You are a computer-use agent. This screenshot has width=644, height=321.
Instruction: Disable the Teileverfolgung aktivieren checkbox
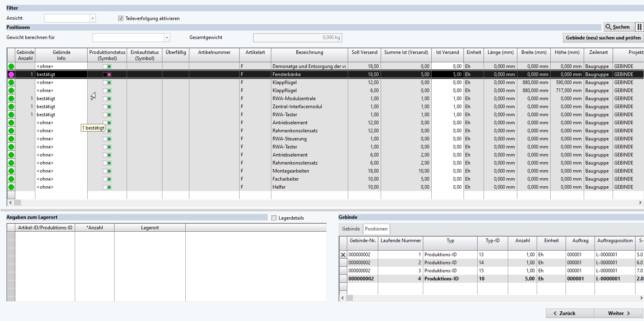[121, 19]
